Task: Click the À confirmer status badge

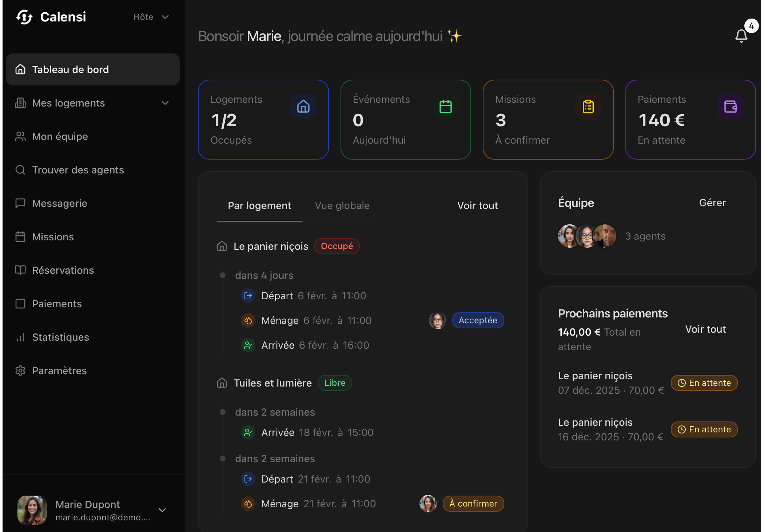Action: pos(473,504)
